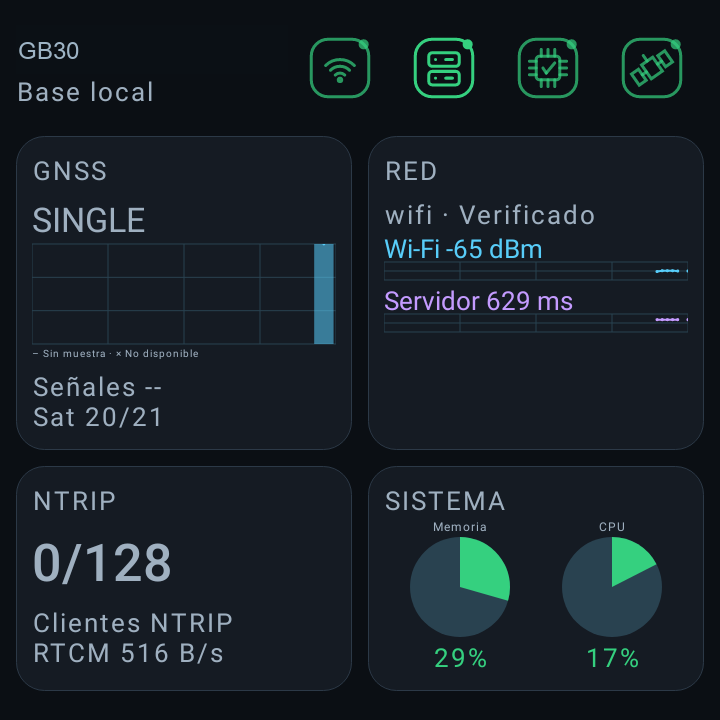Click the 'Wi-Fi -65 dBm' reading
720x720 pixels.
(x=463, y=249)
